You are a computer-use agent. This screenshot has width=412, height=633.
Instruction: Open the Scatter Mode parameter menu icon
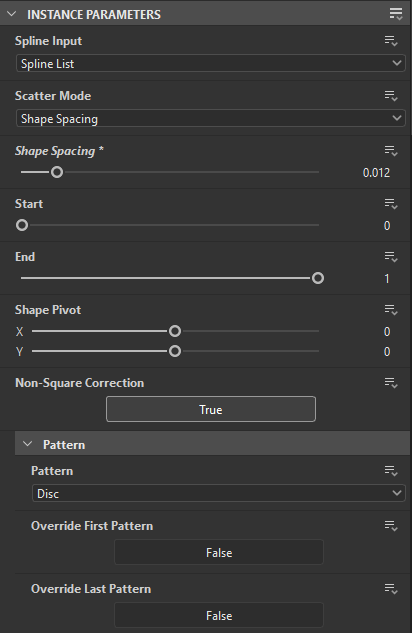391,96
